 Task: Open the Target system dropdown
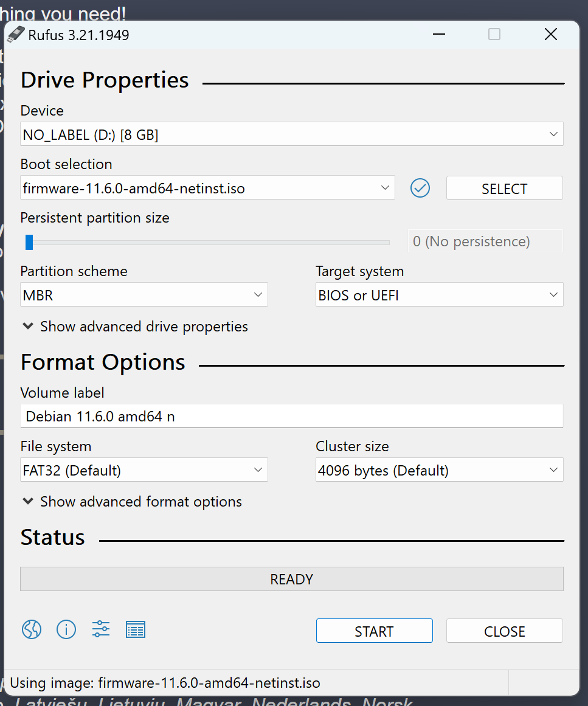(439, 296)
